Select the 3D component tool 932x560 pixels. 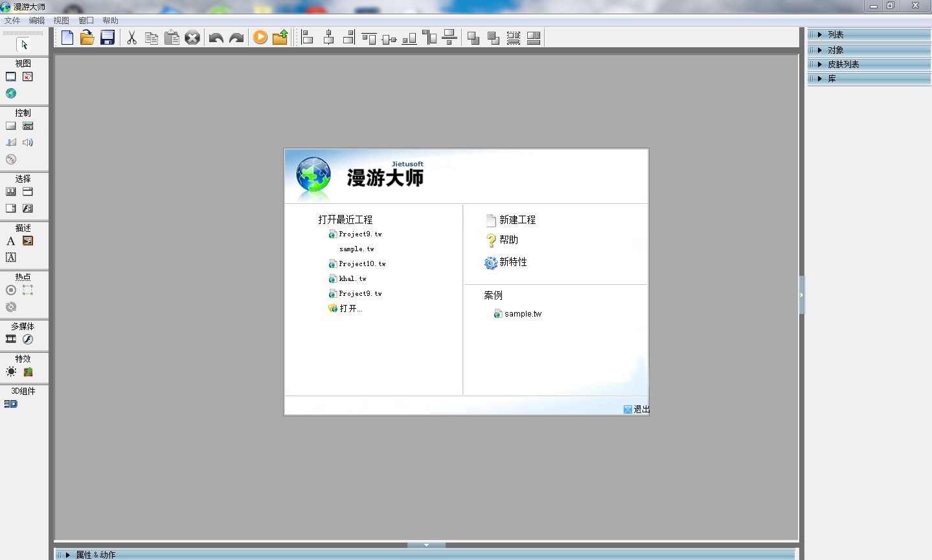coord(11,404)
